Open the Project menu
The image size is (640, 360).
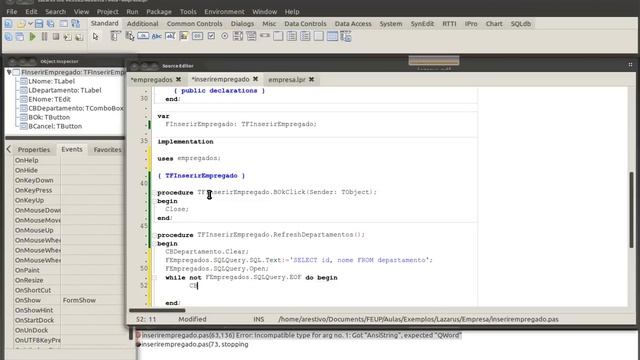tap(107, 11)
